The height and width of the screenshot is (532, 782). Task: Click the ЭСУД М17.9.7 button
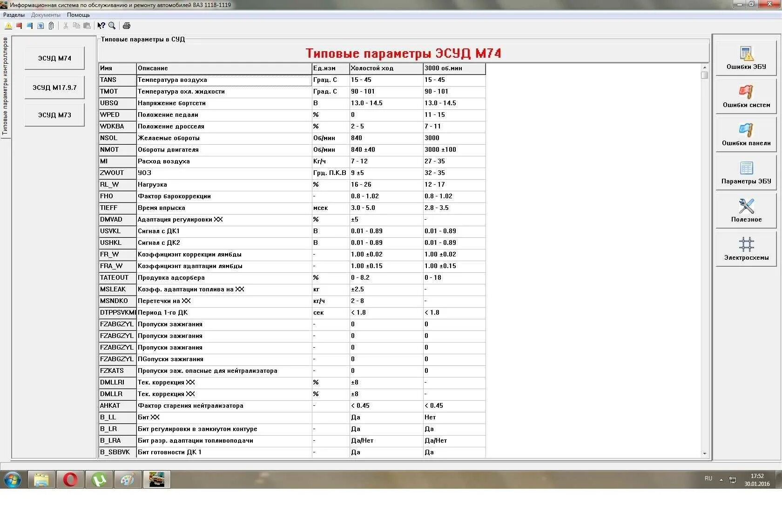coord(54,88)
